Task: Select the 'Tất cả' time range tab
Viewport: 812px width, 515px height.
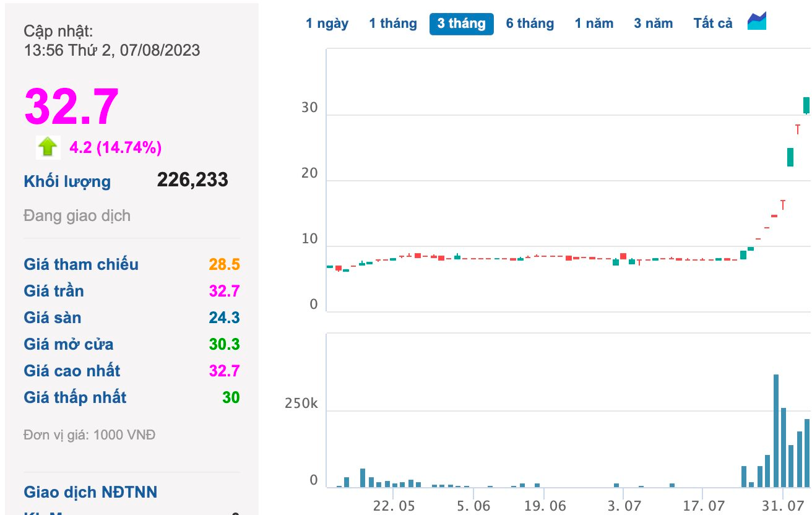Action: click(x=713, y=24)
